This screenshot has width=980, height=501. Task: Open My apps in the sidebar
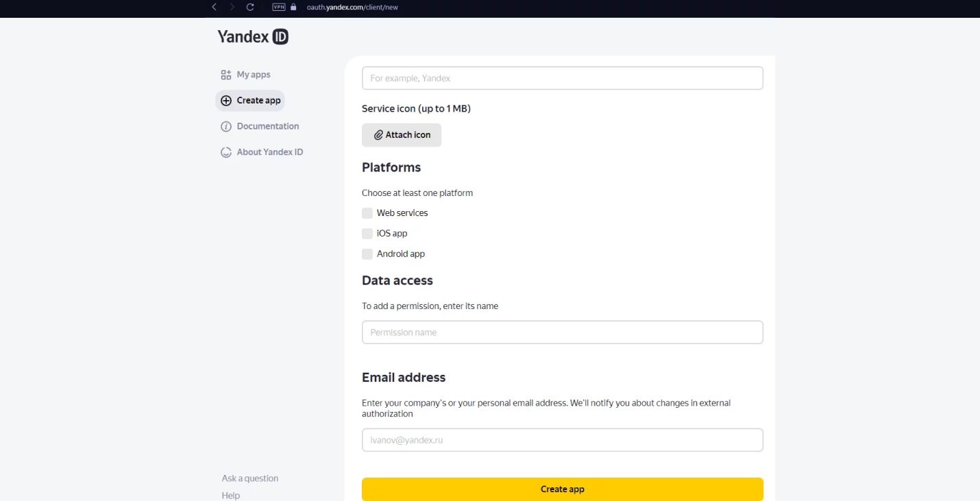pos(254,75)
